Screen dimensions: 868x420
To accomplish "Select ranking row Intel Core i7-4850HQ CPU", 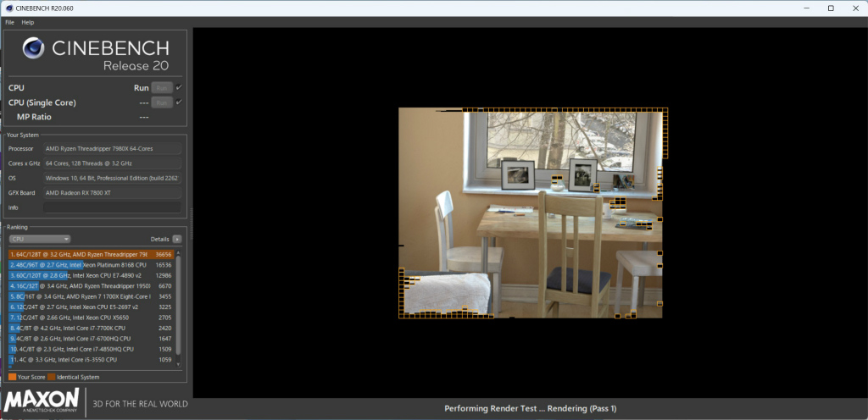I will coord(92,349).
